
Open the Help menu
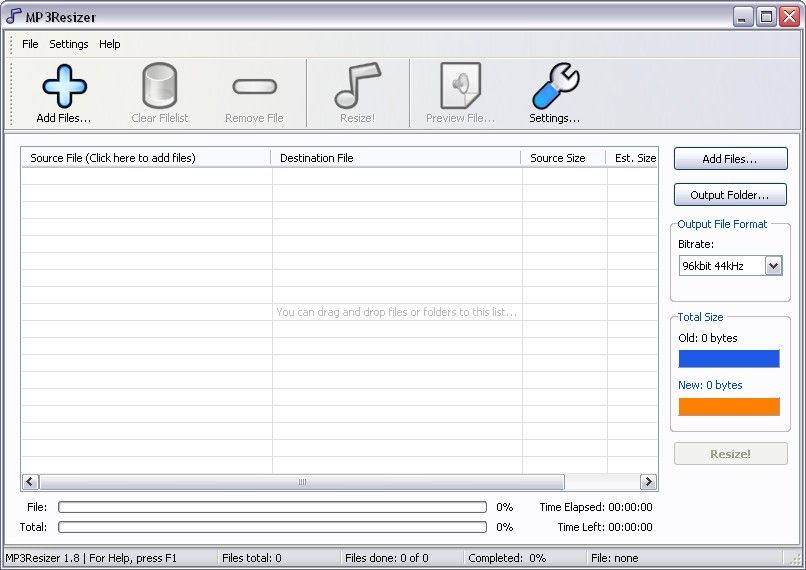(109, 44)
